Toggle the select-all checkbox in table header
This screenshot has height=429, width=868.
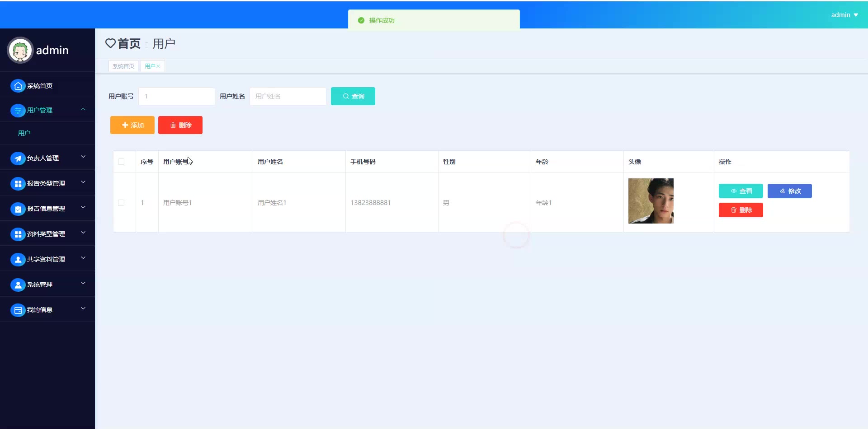(x=121, y=162)
